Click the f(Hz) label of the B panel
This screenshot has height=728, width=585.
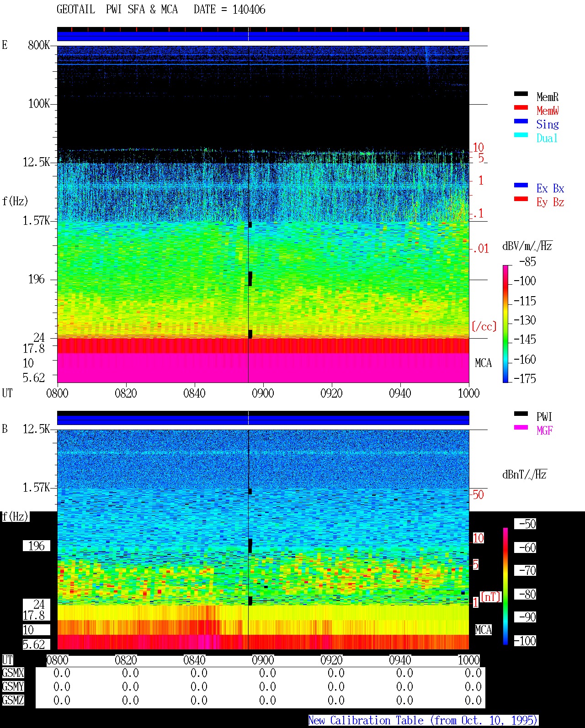[x=15, y=516]
